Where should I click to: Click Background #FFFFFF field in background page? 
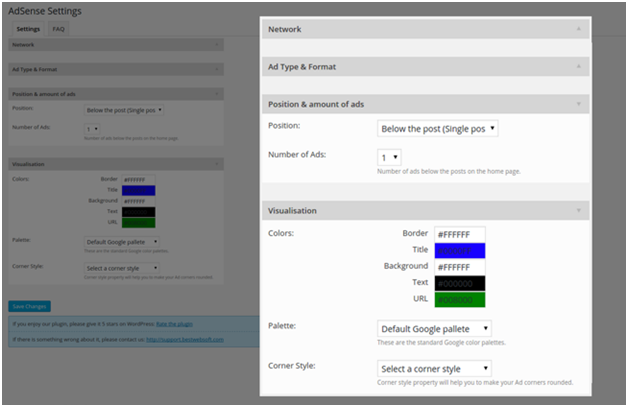(139, 201)
